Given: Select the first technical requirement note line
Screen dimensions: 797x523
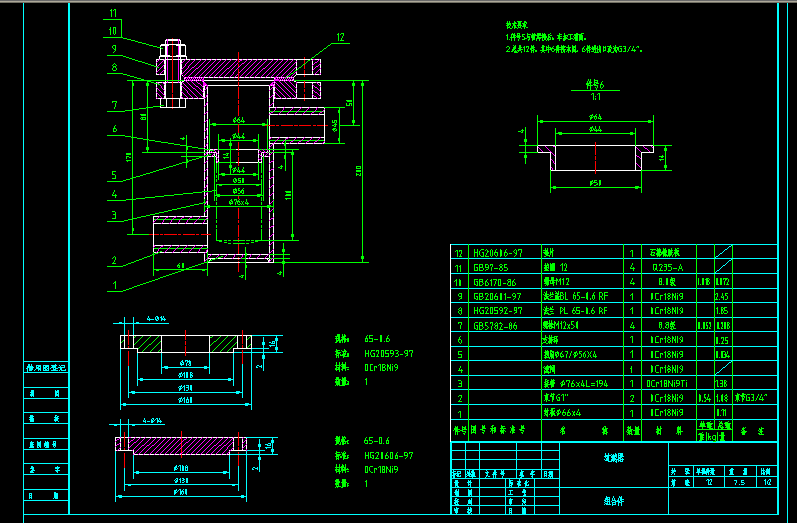Looking at the screenshot, I should (x=555, y=35).
